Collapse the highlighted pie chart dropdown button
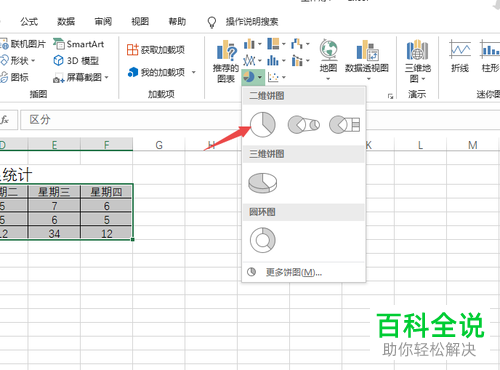The image size is (500, 370). pyautogui.click(x=253, y=77)
